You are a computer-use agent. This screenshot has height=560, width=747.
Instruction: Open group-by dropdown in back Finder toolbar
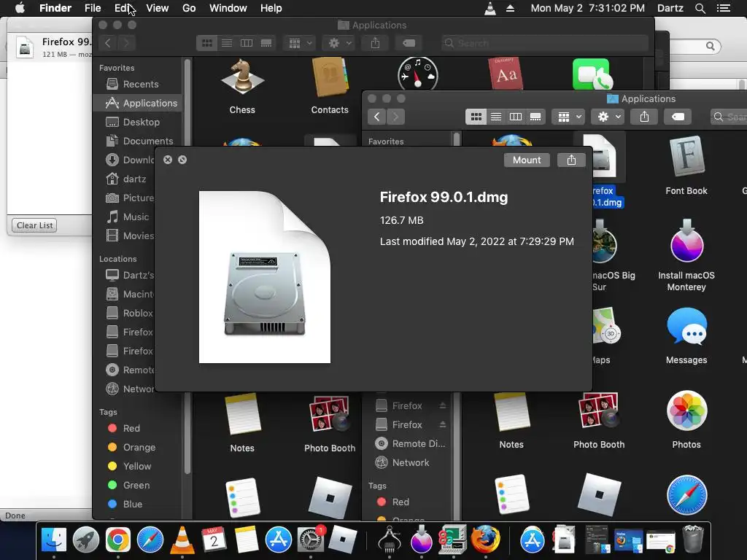coord(300,43)
